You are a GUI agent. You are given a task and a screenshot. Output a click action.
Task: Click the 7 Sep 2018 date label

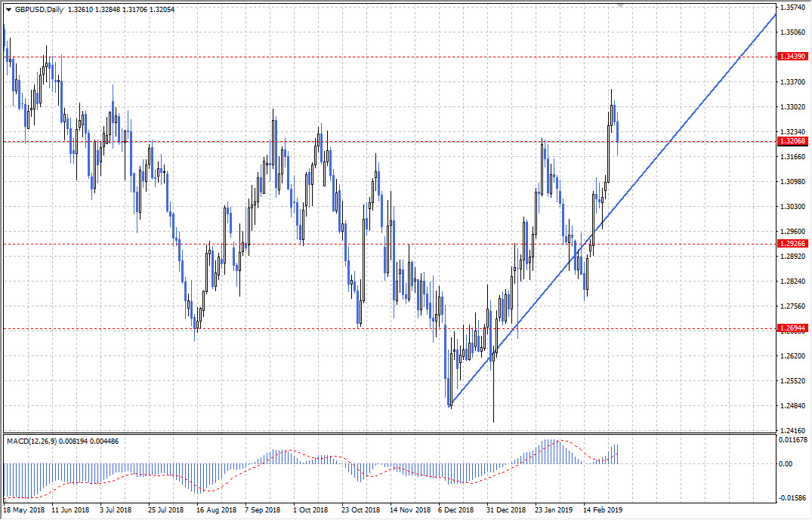(263, 509)
